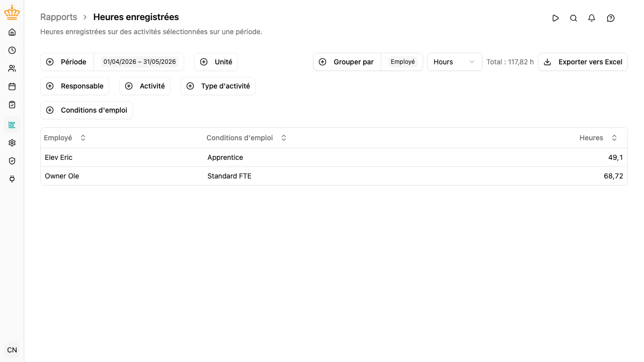Open the Hours unit dropdown
This screenshot has height=362, width=644.
pos(455,62)
